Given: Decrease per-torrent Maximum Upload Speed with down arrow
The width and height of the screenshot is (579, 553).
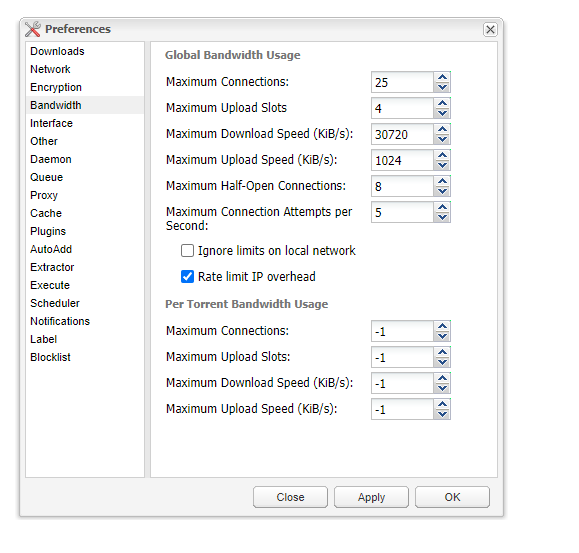Looking at the screenshot, I should (x=442, y=414).
